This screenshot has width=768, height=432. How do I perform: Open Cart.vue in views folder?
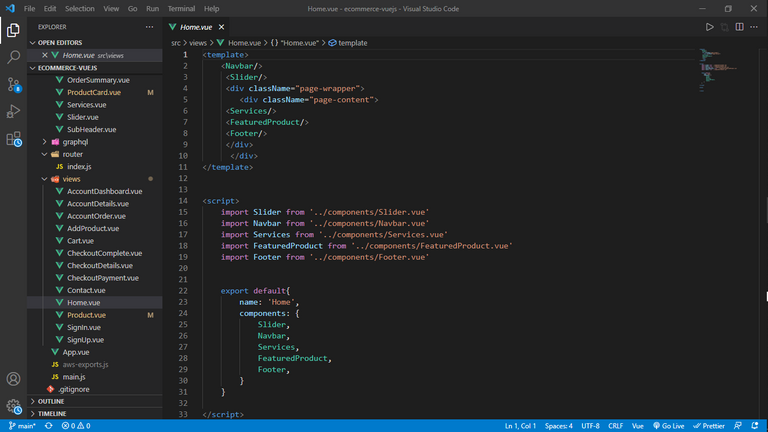click(x=80, y=241)
